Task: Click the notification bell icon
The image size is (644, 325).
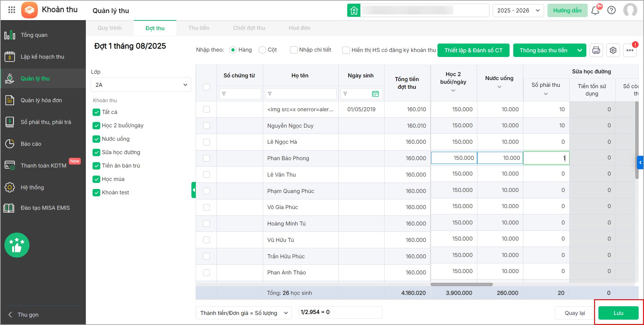Action: [x=595, y=10]
